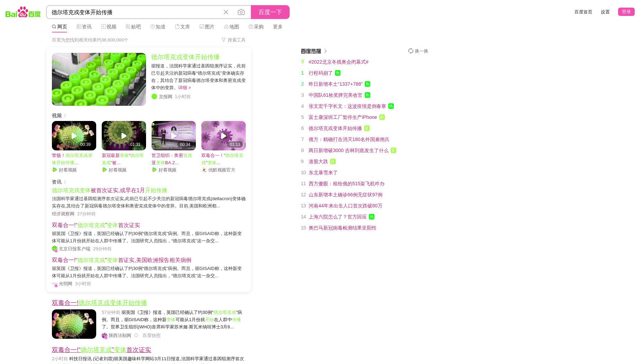Open hot search item 6 德尔塔克戎变体开始传播
The height and width of the screenshot is (364, 643).
click(335, 128)
